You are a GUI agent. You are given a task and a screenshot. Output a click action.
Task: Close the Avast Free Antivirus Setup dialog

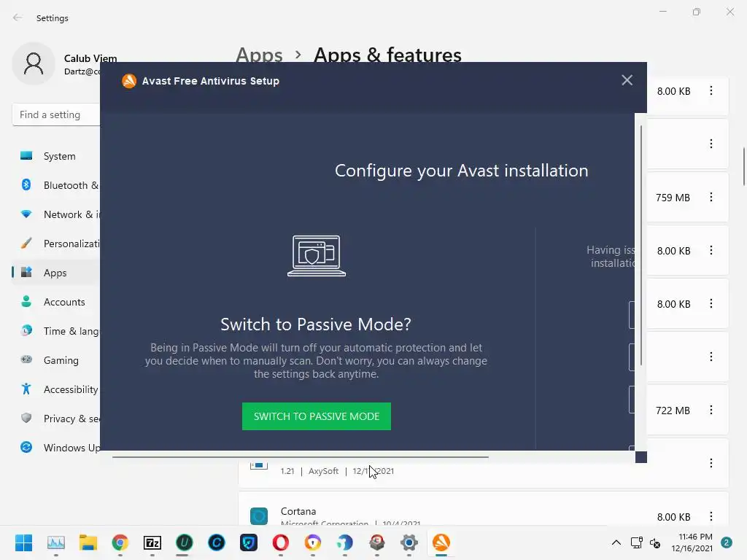pos(627,80)
